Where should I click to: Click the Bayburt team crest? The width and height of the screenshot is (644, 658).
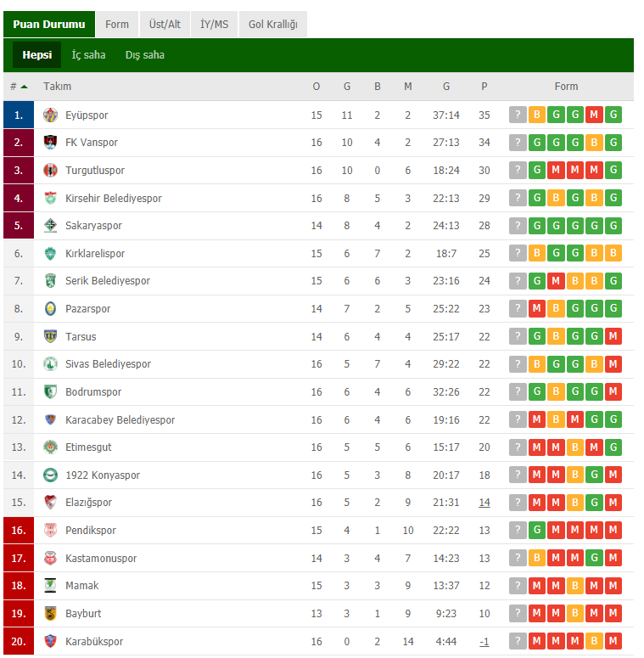[x=50, y=614]
